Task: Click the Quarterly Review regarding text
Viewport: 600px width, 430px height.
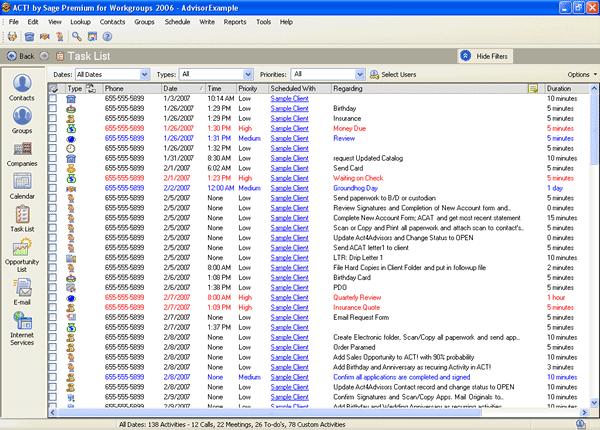Action: point(357,298)
